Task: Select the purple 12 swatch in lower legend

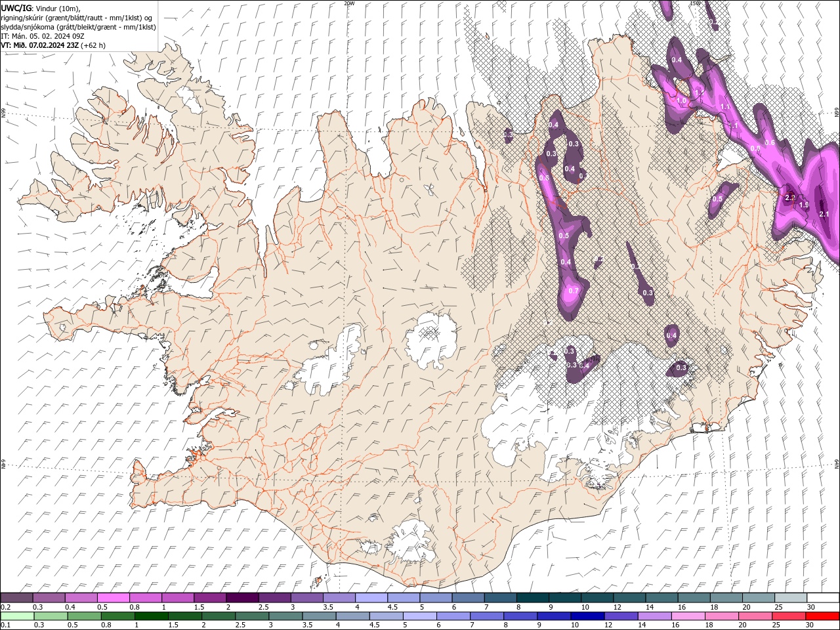Action: [x=620, y=616]
